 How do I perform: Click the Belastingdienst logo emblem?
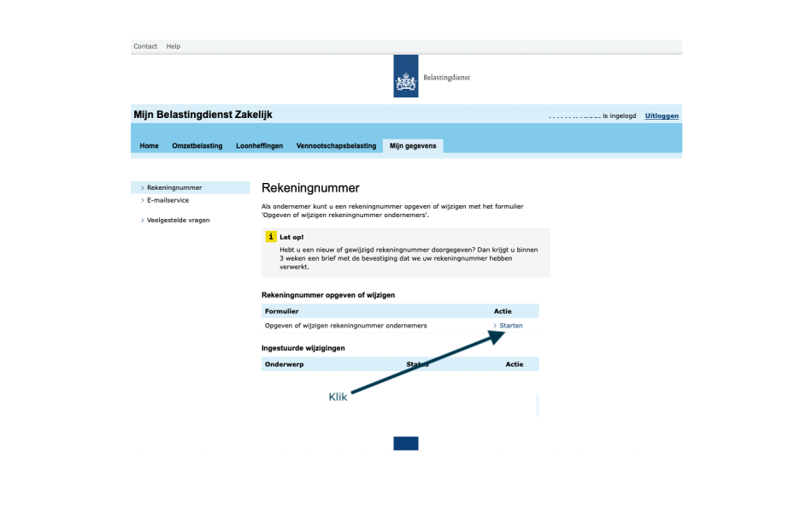pyautogui.click(x=405, y=76)
